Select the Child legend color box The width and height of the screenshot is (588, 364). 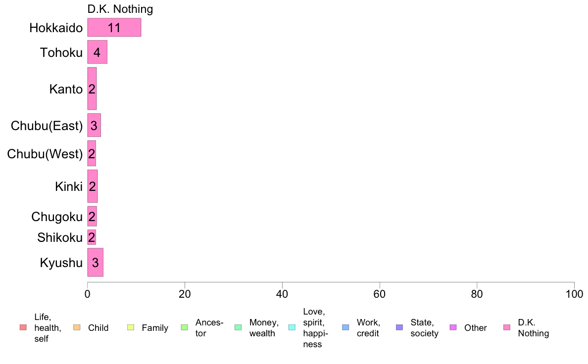coord(77,327)
